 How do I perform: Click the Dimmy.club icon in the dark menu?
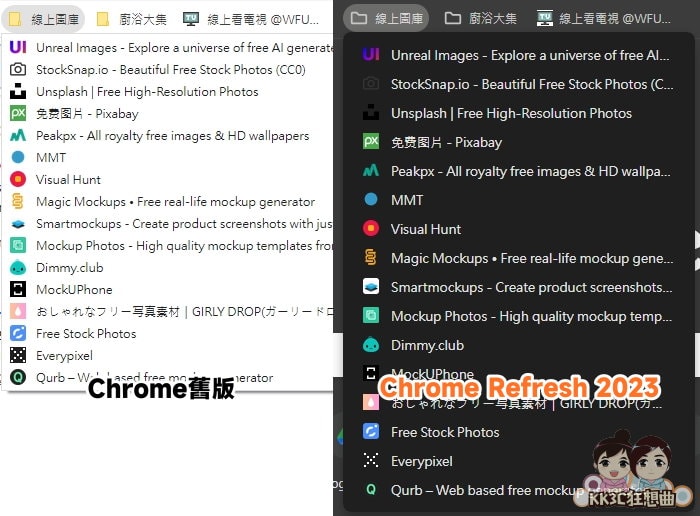[371, 345]
